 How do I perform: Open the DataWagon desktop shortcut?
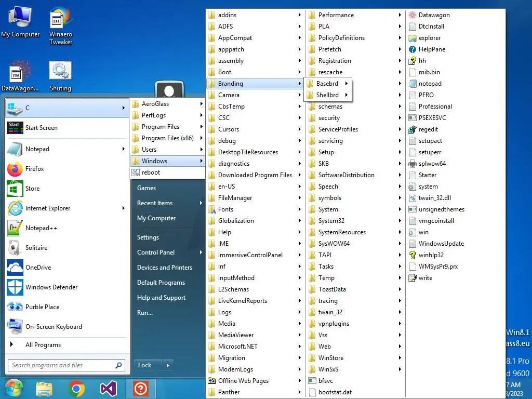(20, 75)
